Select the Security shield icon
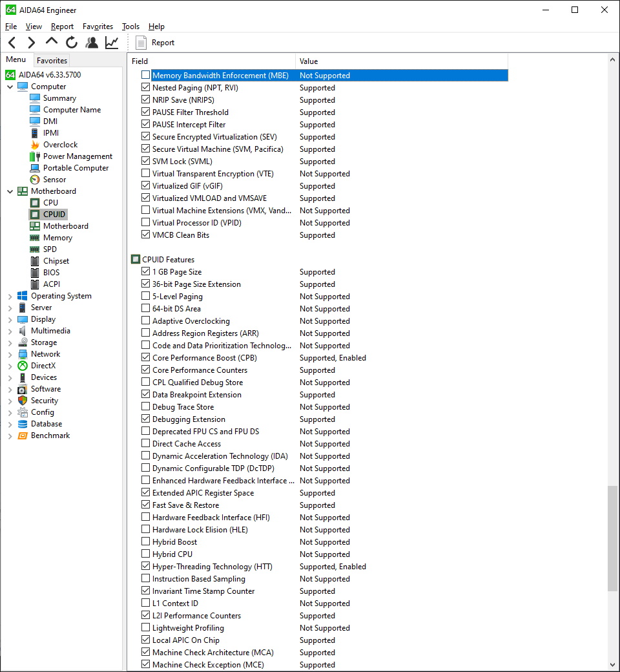This screenshot has height=672, width=620. click(x=22, y=401)
